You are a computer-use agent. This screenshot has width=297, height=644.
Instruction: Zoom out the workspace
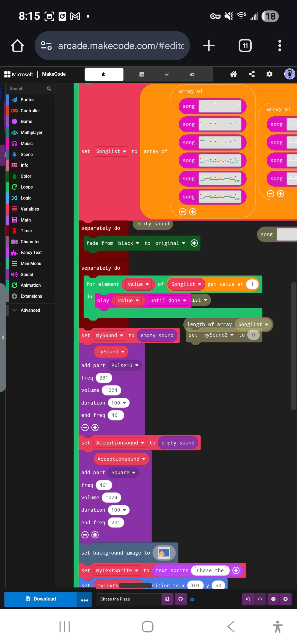273,599
